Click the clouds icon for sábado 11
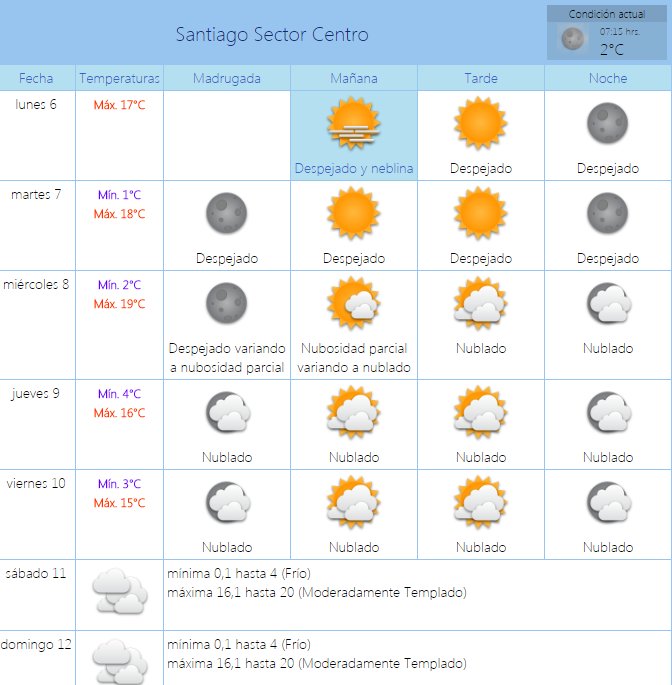Viewport: 672px width, 685px height. (119, 591)
